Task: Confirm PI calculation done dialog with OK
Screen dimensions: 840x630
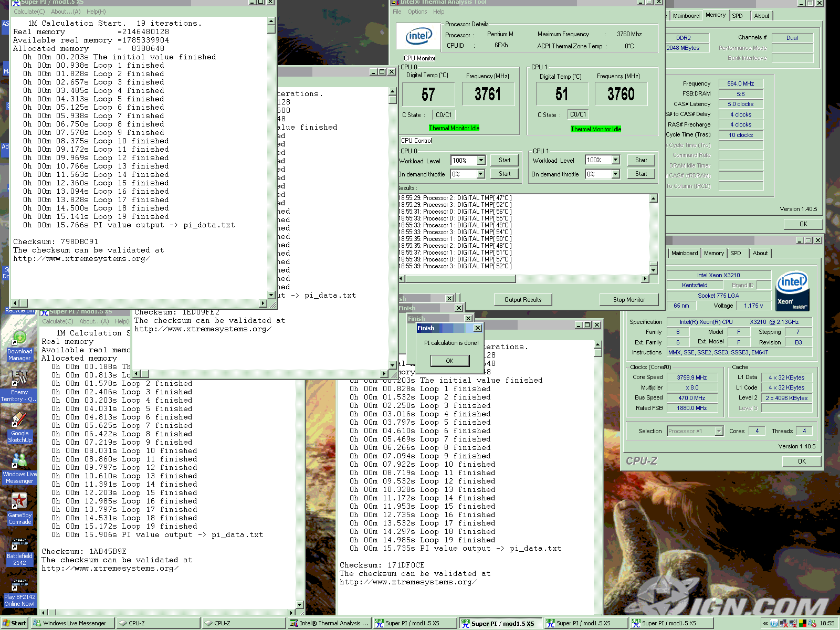Action: [449, 361]
